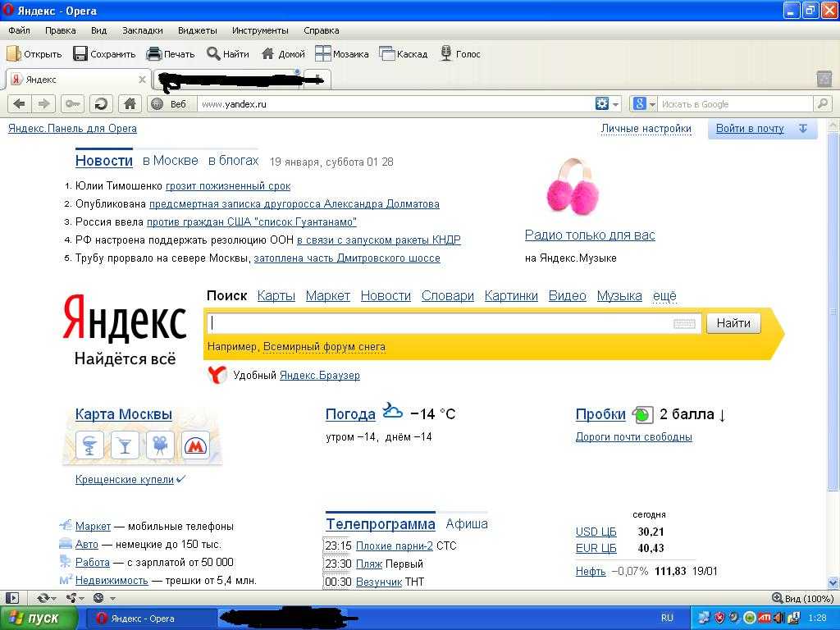Screen dimensions: 840x630
Task: Open the Windows пуск start button
Action: click(x=39, y=619)
